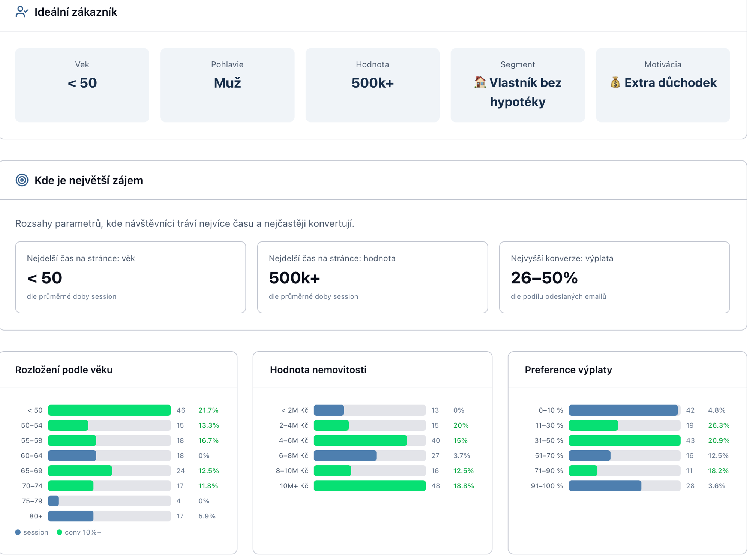The image size is (750, 560).
Task: Click the house emoji in the Segment card
Action: point(480,82)
